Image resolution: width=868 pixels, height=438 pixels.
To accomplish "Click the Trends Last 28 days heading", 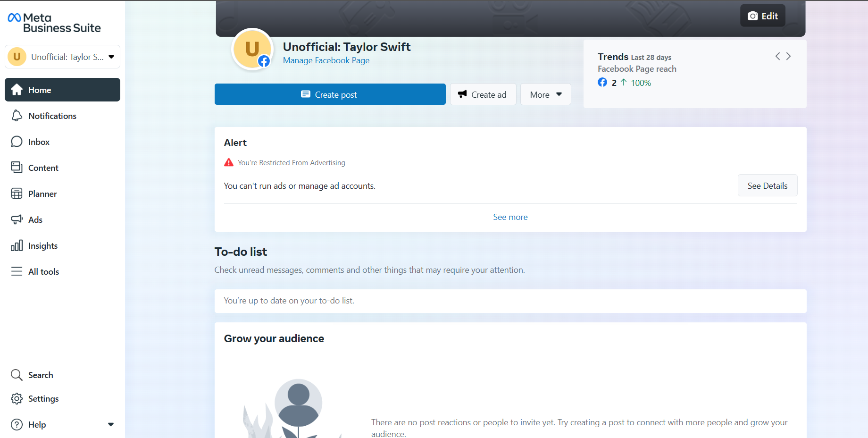I will pos(634,57).
